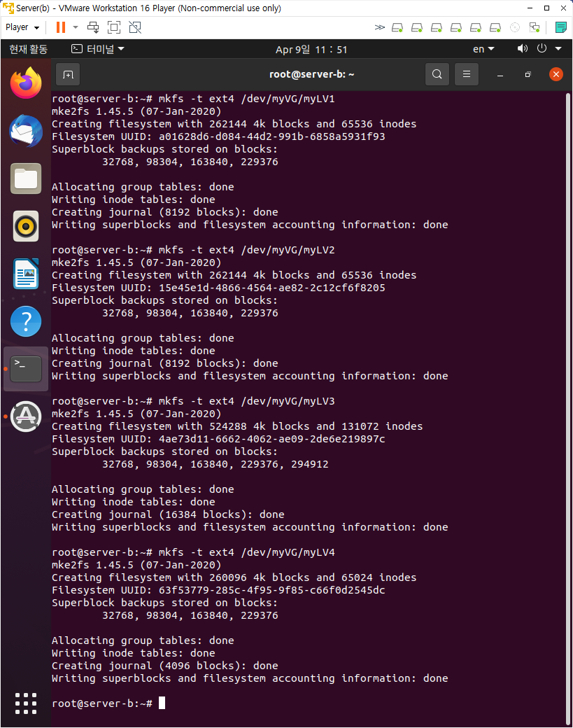This screenshot has height=728, width=573.
Task: Click the CD/DVD drive device icon
Action: [514, 27]
